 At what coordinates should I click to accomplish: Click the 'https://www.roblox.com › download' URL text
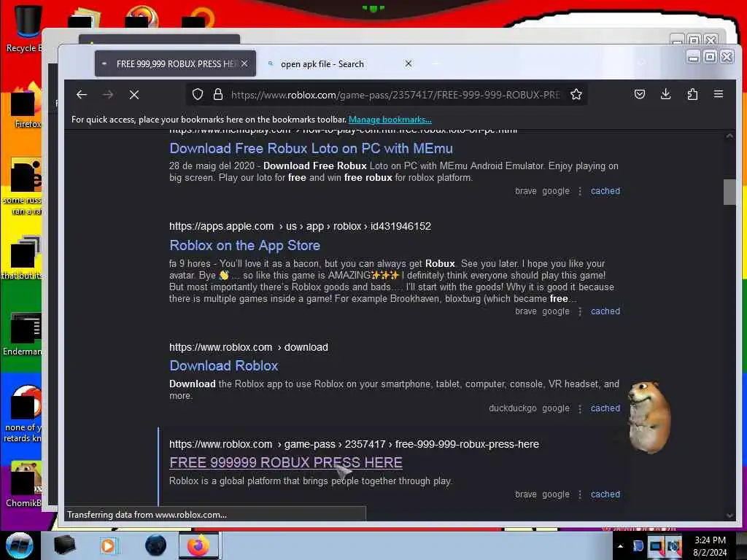coord(249,347)
